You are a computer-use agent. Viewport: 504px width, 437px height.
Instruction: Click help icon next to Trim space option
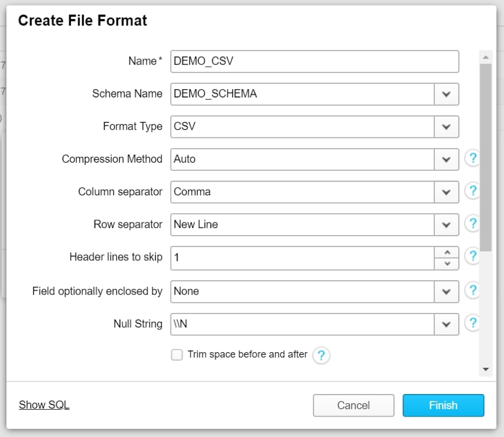[x=321, y=355]
